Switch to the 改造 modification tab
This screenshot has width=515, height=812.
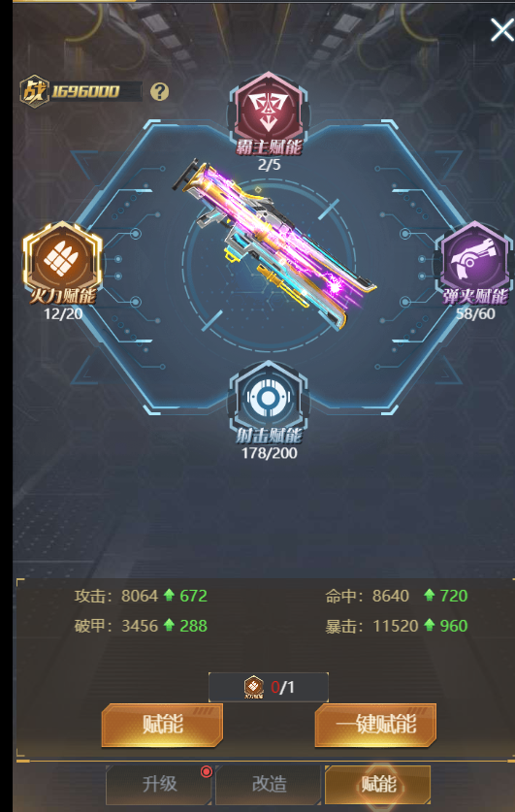pos(270,784)
